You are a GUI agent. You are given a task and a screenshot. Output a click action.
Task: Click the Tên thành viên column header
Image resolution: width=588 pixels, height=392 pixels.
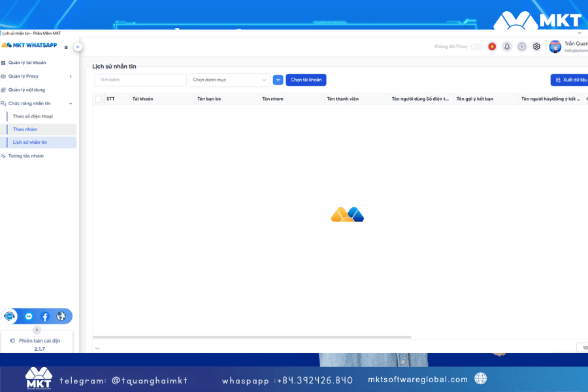click(343, 99)
